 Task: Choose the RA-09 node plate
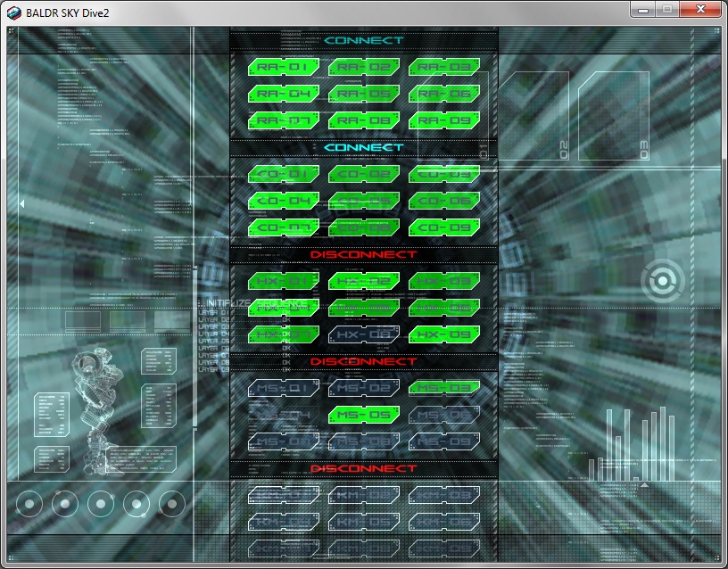[x=444, y=120]
